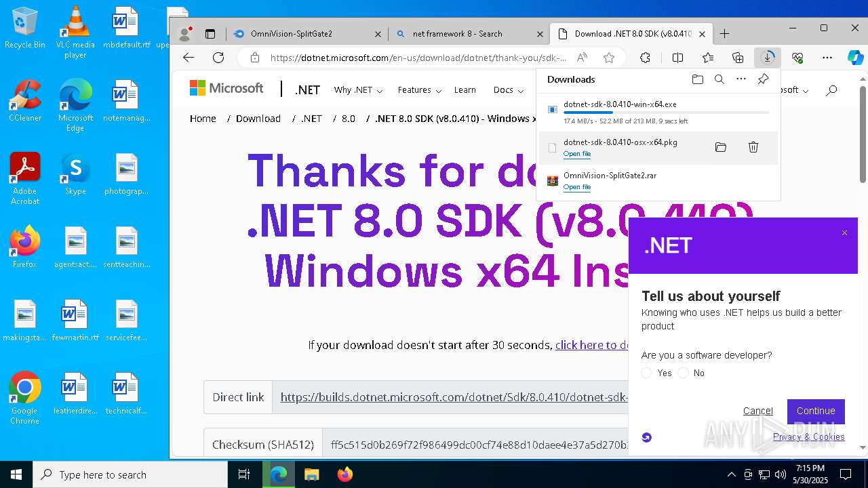Close the Tell us about yourself survey
Image resolution: width=868 pixels, height=488 pixels.
[x=844, y=233]
